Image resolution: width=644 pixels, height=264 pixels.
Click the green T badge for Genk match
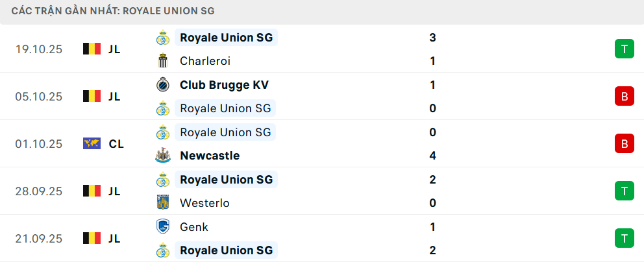coord(624,238)
